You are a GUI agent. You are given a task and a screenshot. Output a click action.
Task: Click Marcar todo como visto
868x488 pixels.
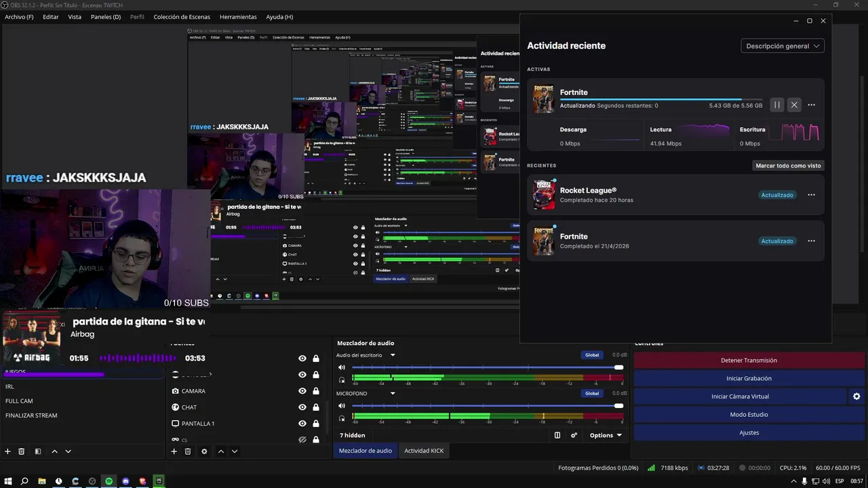788,165
